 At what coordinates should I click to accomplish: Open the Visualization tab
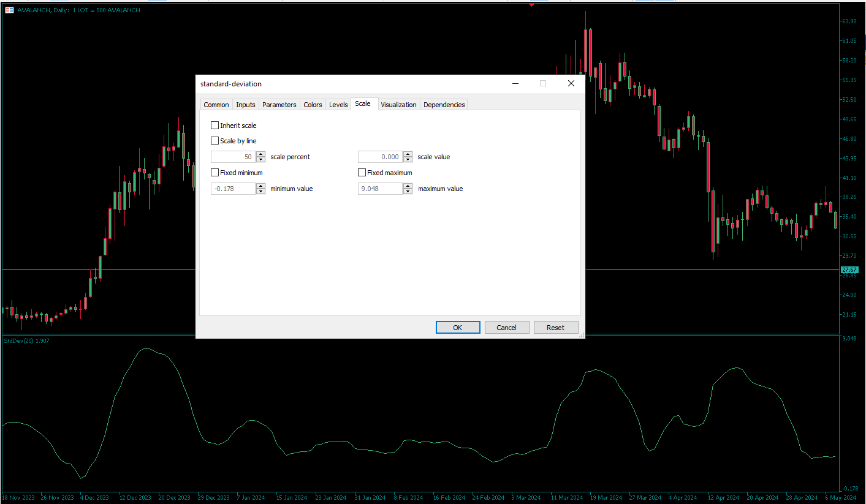(398, 105)
